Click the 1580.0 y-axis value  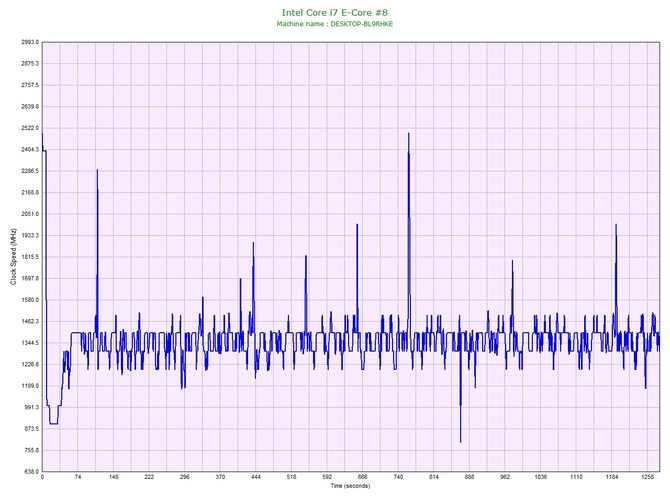[30, 300]
